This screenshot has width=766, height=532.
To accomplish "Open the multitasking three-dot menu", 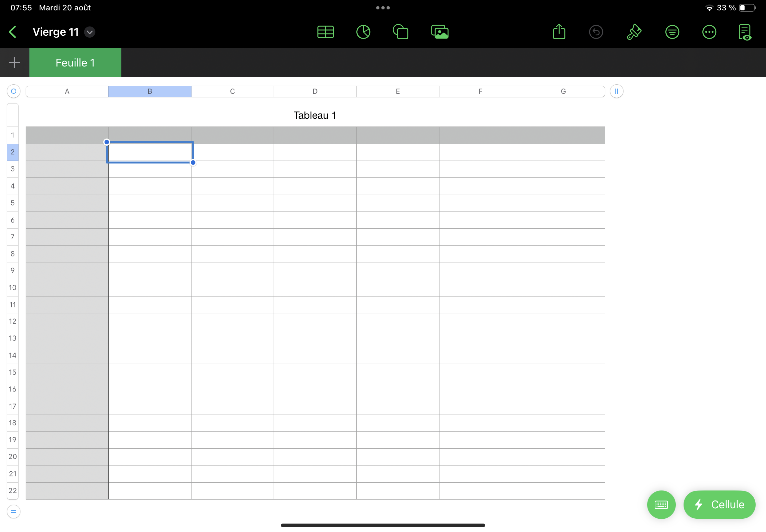I will click(383, 8).
